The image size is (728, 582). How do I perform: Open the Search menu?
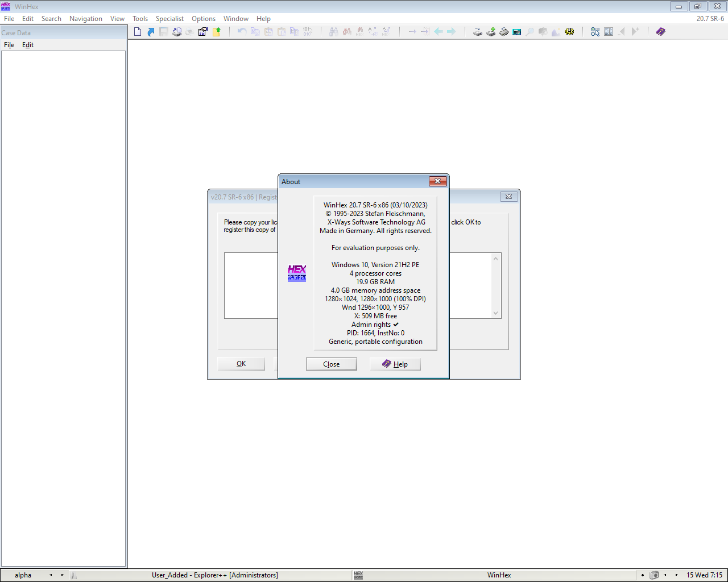[x=51, y=19]
